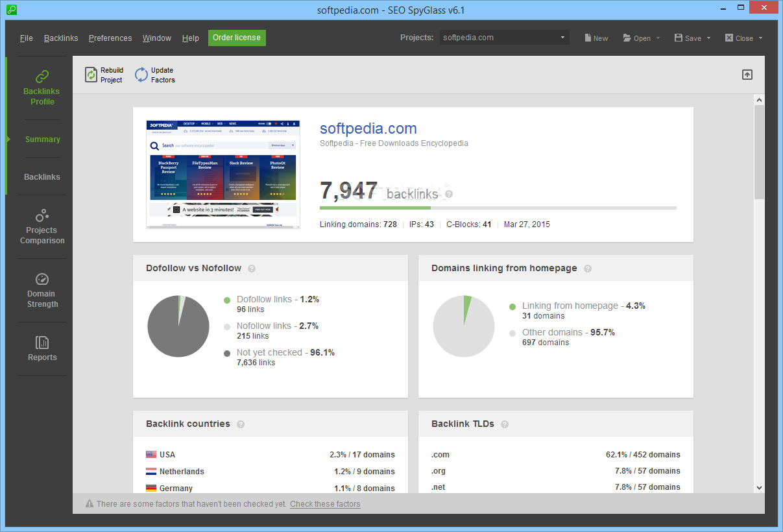Click the Rebuild Project label
Viewport: 783px width, 532px height.
(x=112, y=75)
